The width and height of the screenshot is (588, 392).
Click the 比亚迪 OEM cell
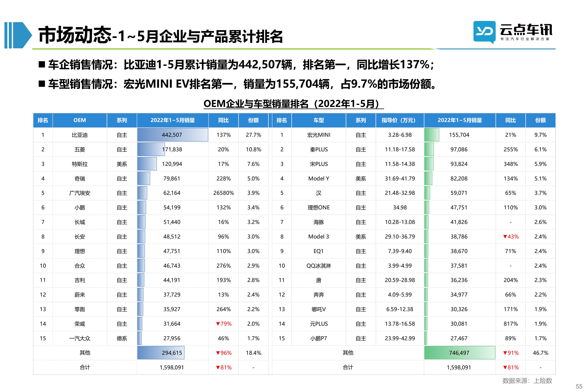point(80,135)
